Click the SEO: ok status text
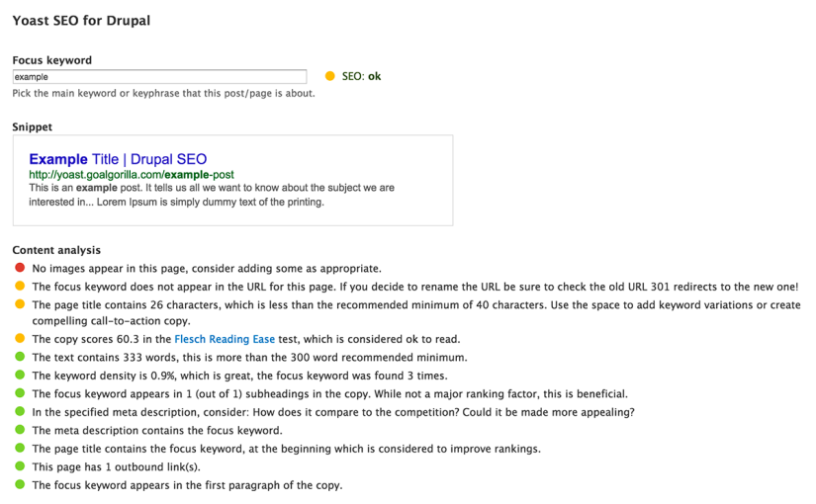Image resolution: width=816 pixels, height=504 pixels. pos(361,76)
